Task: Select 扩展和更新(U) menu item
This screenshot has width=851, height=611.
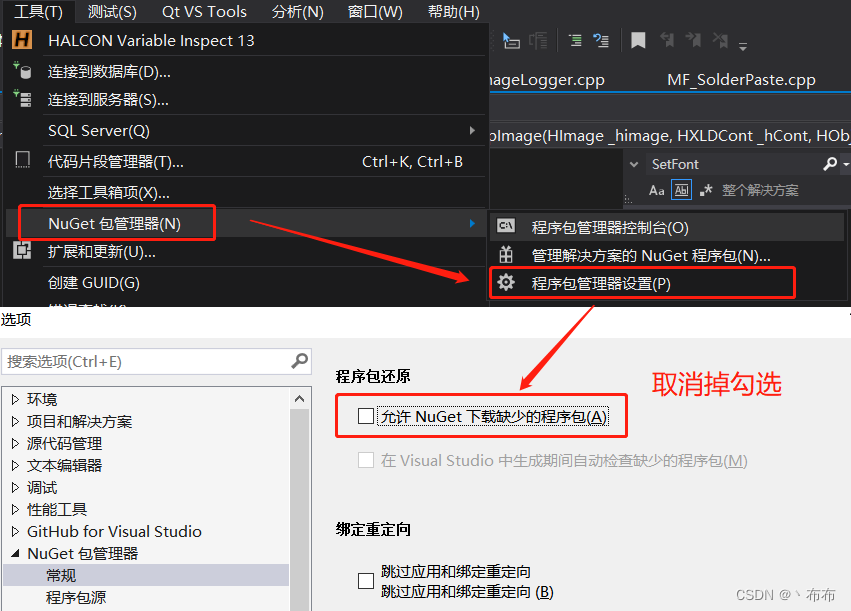Action: pos(245,251)
